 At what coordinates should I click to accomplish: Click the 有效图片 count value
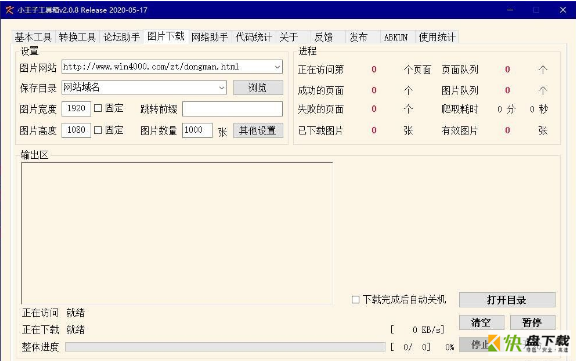click(507, 130)
